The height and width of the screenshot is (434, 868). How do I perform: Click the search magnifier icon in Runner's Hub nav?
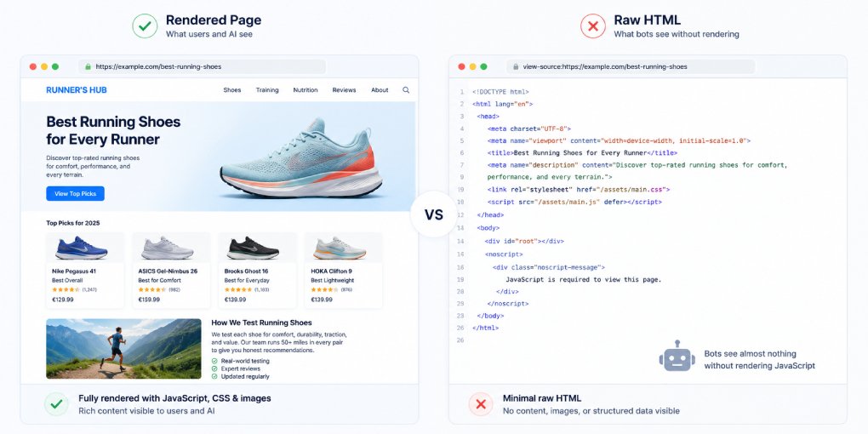(406, 89)
